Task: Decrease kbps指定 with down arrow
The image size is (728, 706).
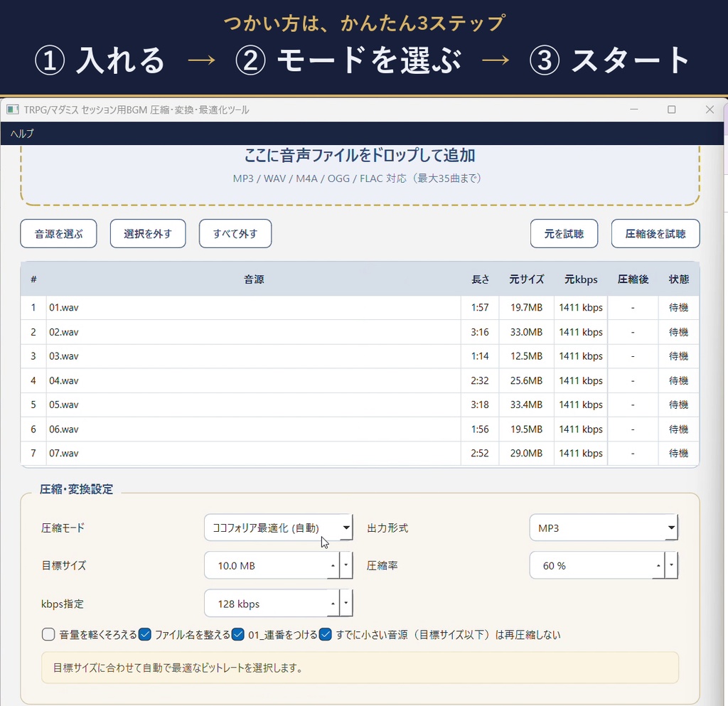Action: (346, 604)
